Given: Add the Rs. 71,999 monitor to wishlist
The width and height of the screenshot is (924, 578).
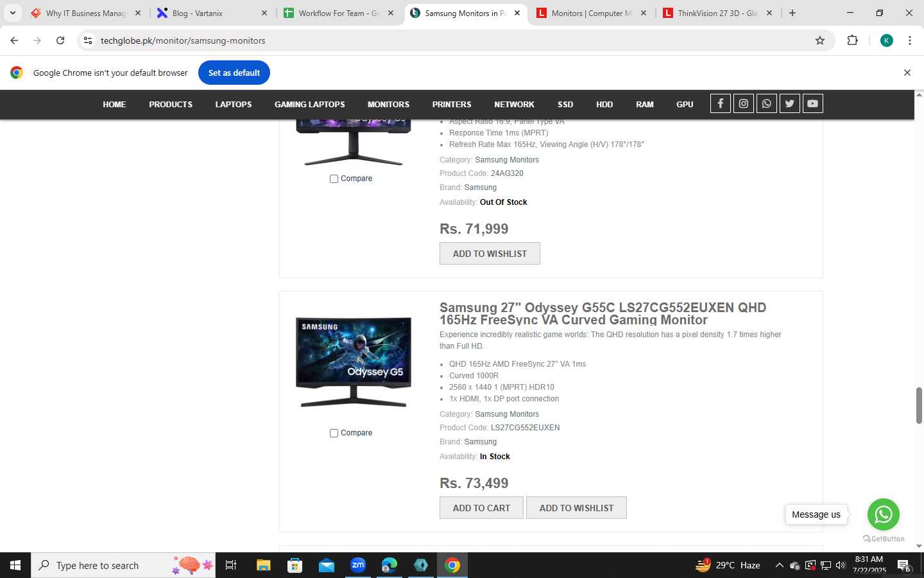Looking at the screenshot, I should click(490, 253).
